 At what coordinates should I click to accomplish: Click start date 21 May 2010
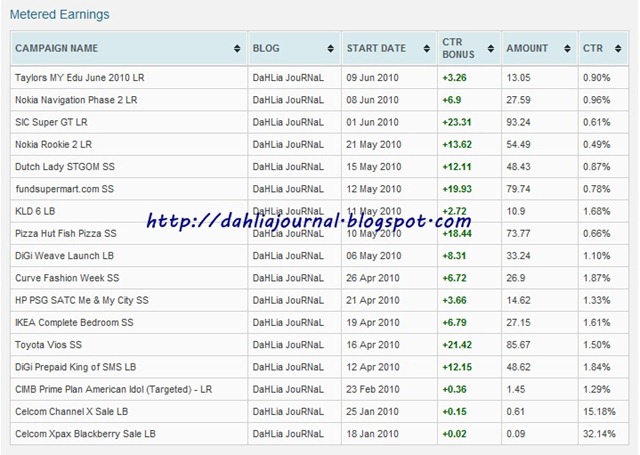click(x=374, y=144)
